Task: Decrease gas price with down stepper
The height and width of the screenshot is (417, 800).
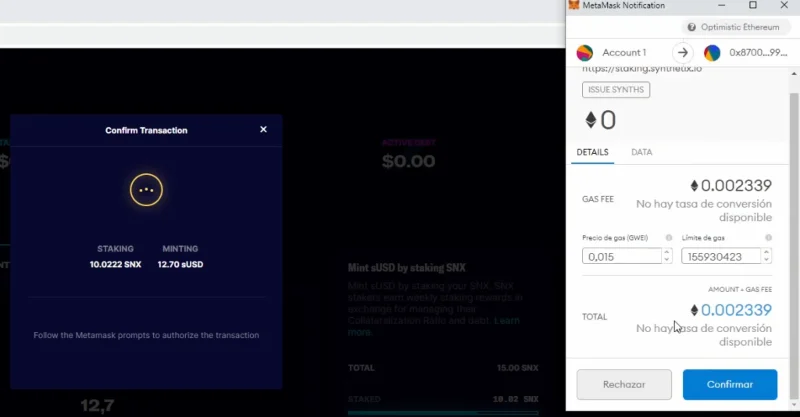Action: coord(667,260)
